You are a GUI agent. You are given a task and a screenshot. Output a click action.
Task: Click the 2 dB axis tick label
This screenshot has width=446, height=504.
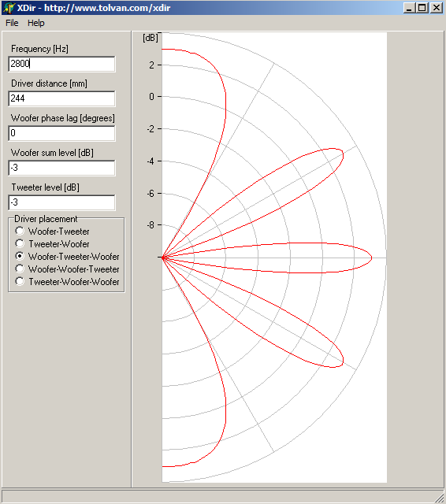click(151, 65)
